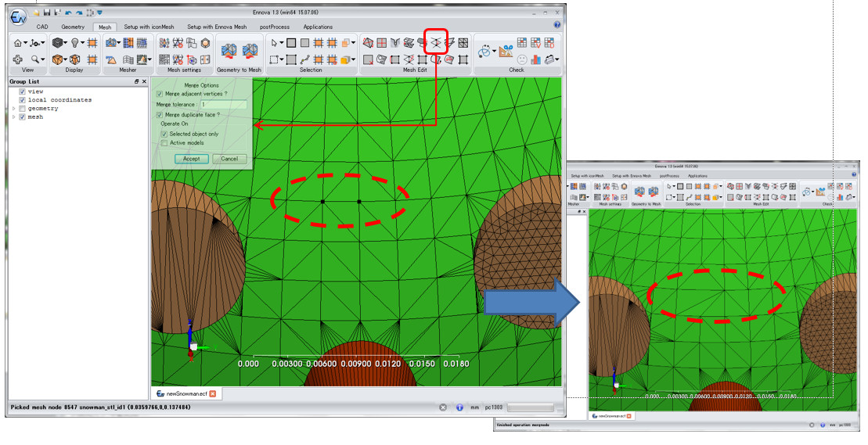Open the home view dropdown arrow
This screenshot has height=445, width=868.
[26, 43]
